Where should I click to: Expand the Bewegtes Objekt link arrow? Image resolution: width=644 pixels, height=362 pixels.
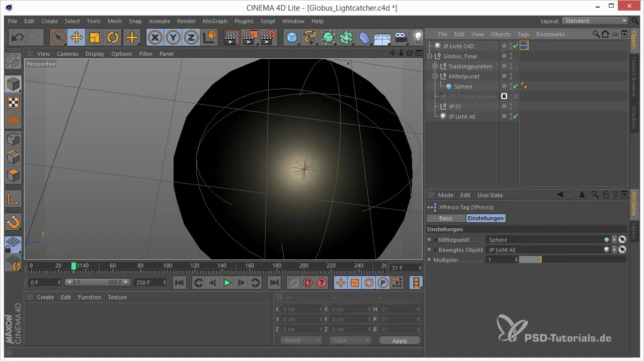(436, 250)
